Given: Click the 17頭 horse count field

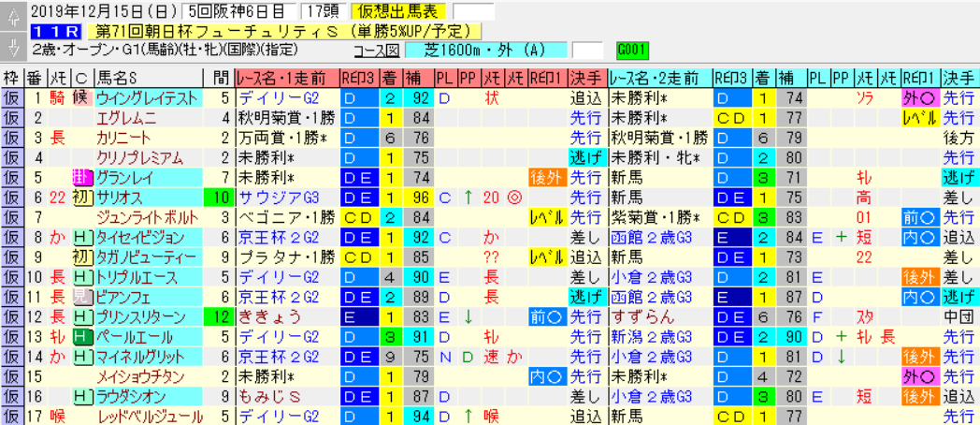Looking at the screenshot, I should click(x=324, y=12).
